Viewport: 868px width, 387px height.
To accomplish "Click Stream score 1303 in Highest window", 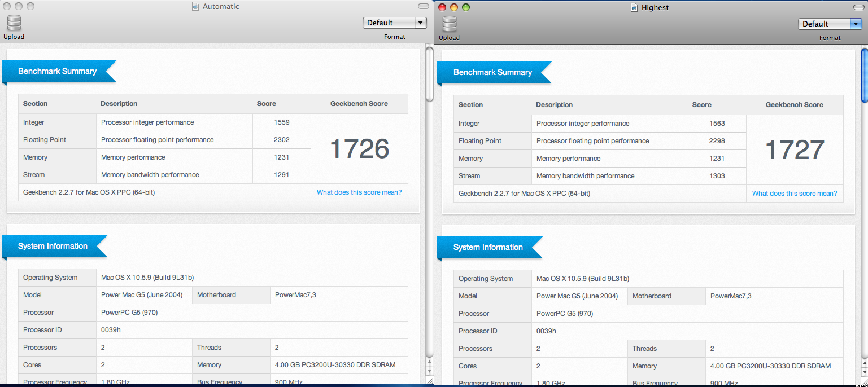I will point(717,176).
